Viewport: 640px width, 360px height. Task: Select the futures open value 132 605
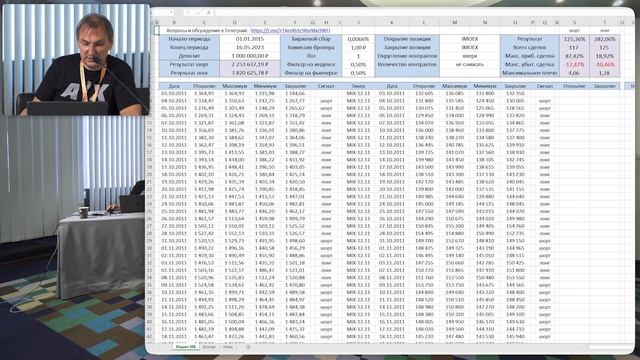coord(424,93)
